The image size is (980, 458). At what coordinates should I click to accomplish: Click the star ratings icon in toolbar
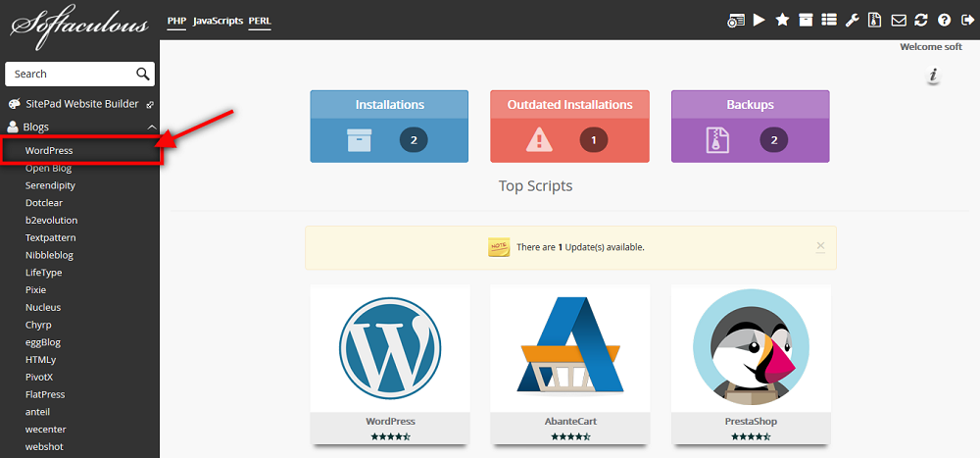pos(782,20)
